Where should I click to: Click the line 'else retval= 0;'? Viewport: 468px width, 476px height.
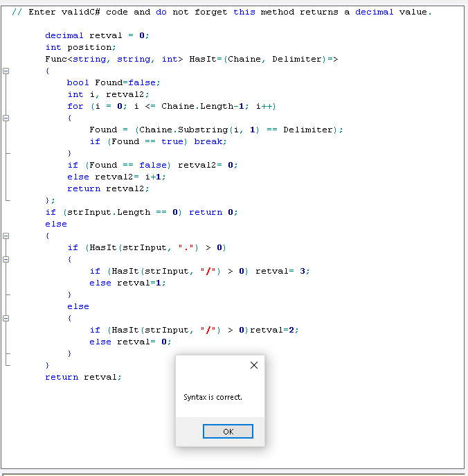[130, 342]
